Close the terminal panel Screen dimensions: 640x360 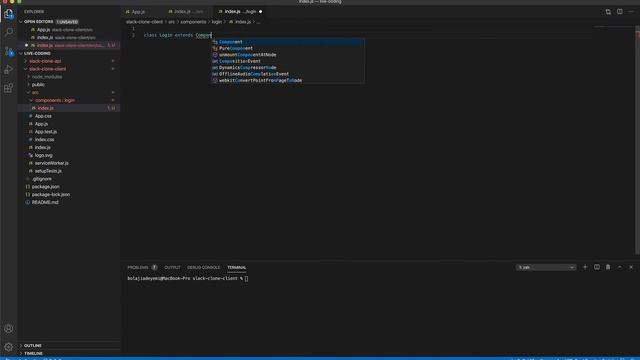[631, 267]
